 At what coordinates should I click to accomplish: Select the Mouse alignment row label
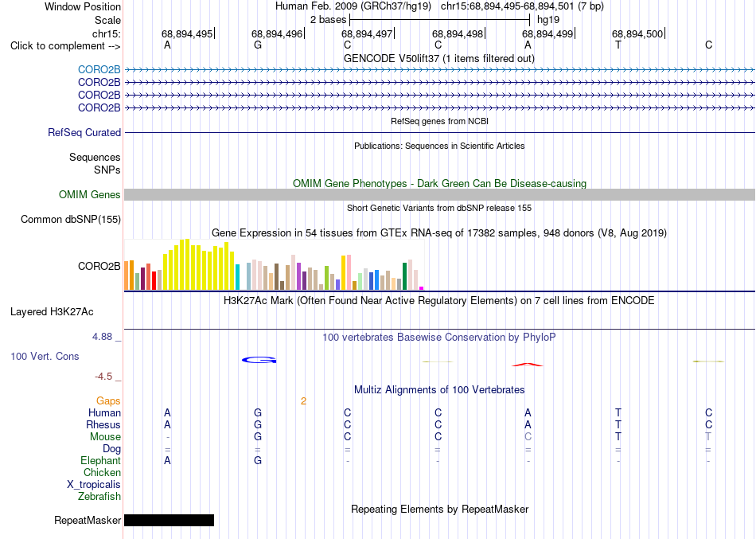(x=104, y=437)
